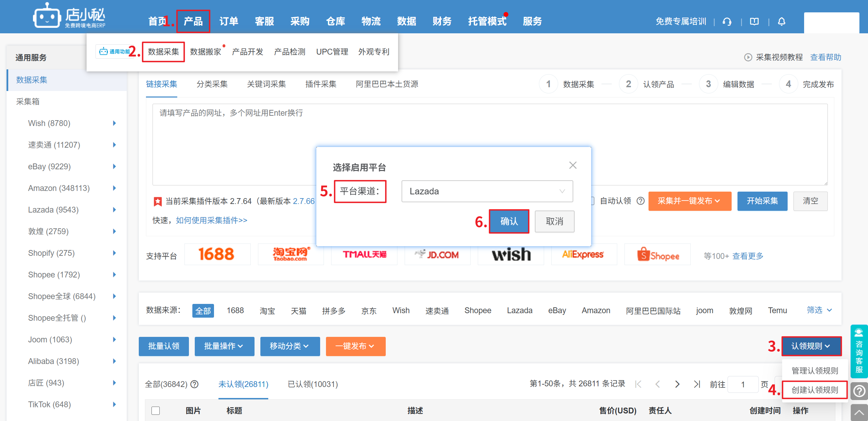Select 全部 data source filter
This screenshot has width=868, height=421.
click(x=203, y=311)
